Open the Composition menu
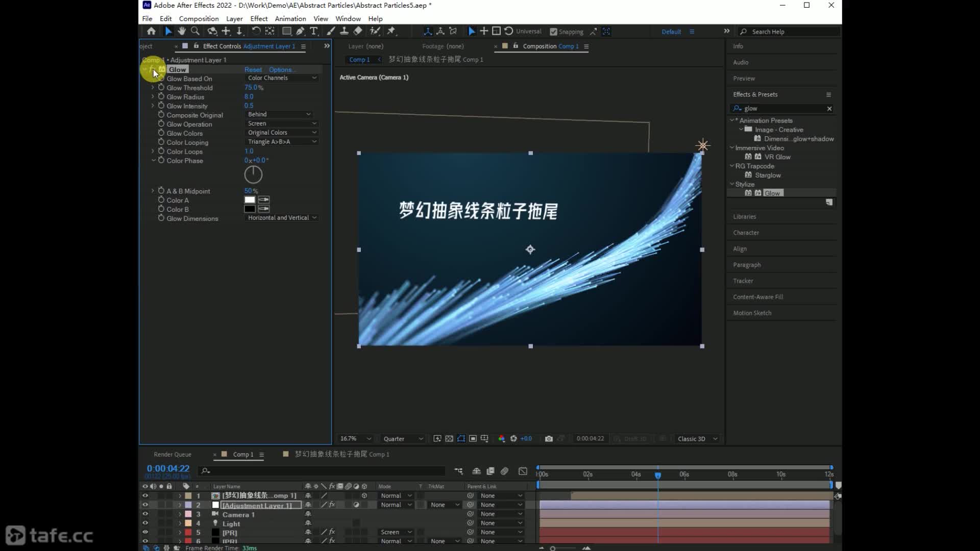This screenshot has height=551, width=980. [199, 18]
